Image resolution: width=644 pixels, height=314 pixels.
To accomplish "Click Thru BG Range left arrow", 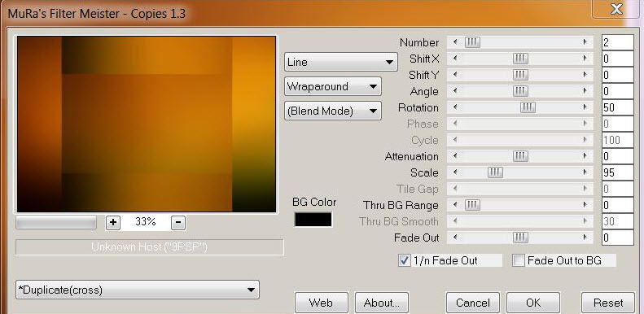I will 454,205.
